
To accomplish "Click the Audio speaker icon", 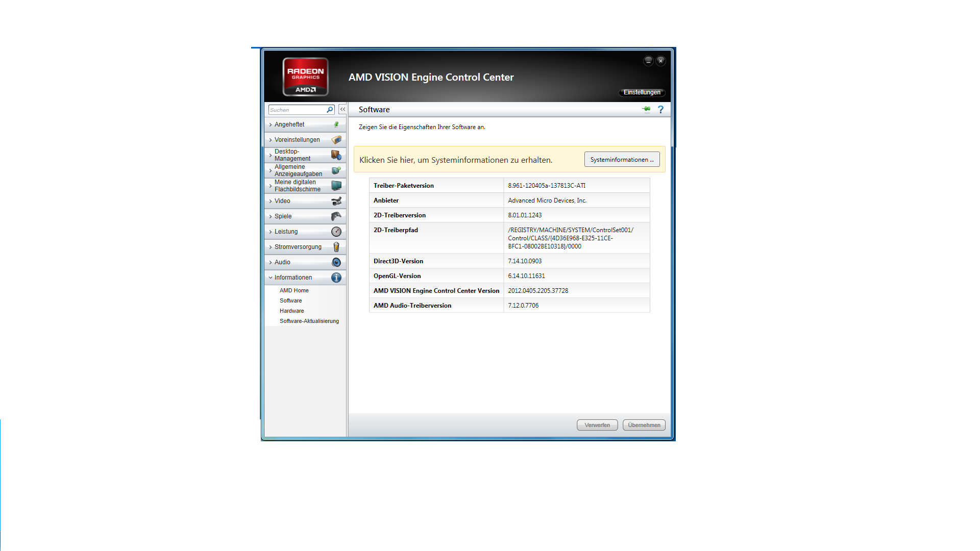I will (x=336, y=262).
